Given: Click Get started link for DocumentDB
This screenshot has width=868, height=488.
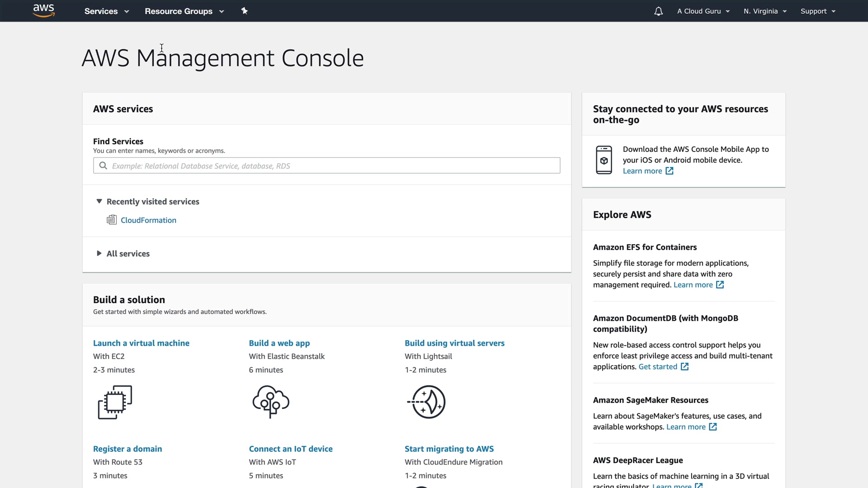Looking at the screenshot, I should 658,366.
